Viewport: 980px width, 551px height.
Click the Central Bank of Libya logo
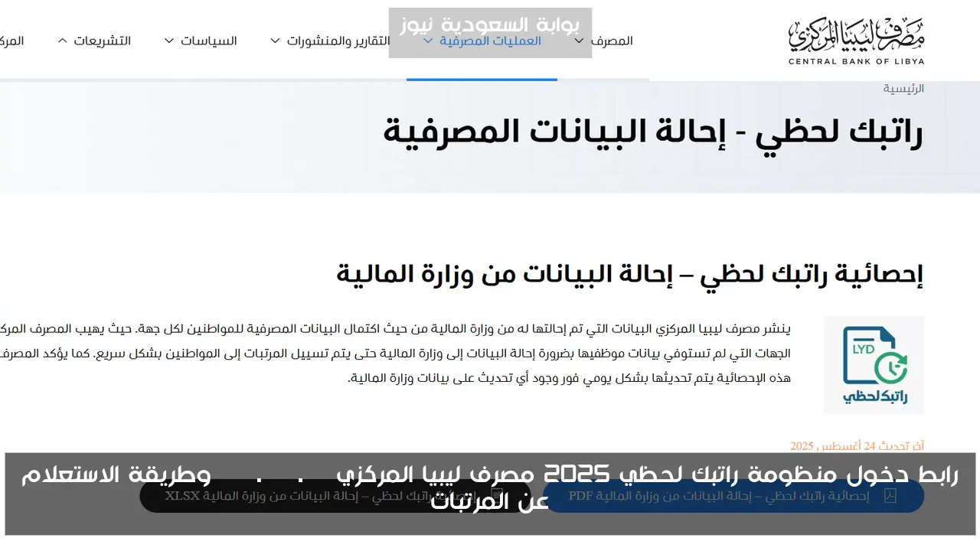(x=856, y=41)
